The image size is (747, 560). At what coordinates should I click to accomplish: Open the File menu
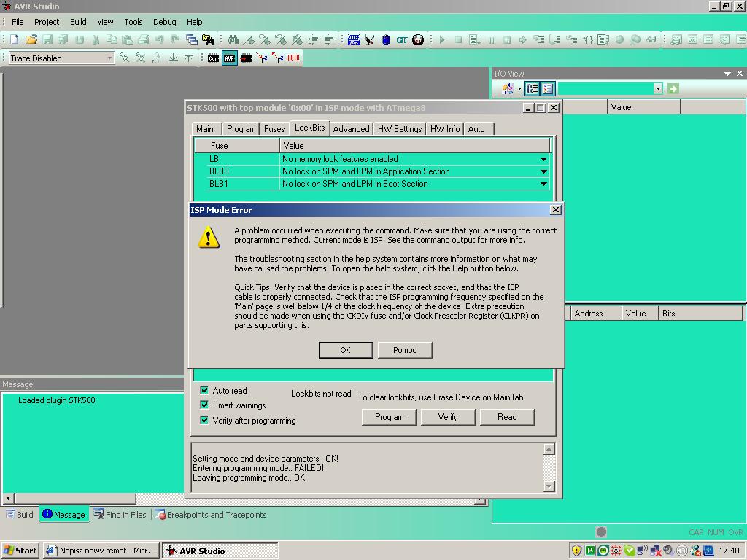[18, 22]
